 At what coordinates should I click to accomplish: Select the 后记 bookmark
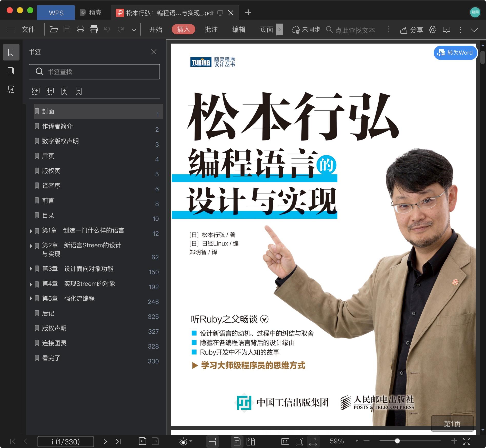click(98, 313)
